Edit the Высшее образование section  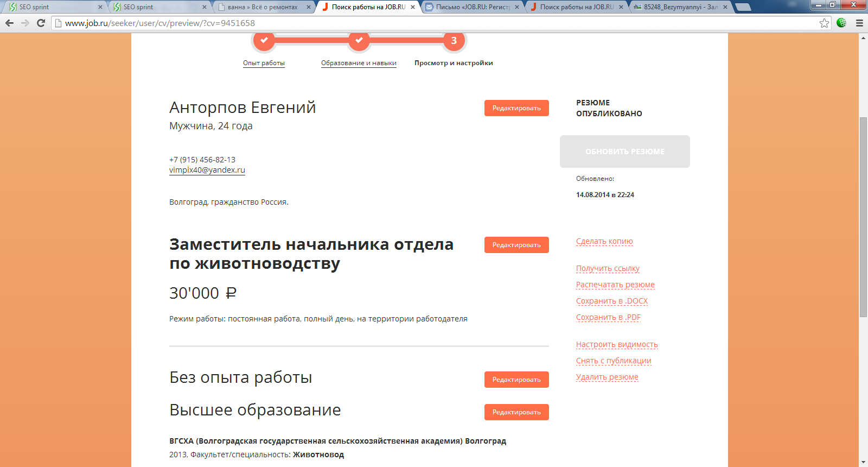point(516,412)
